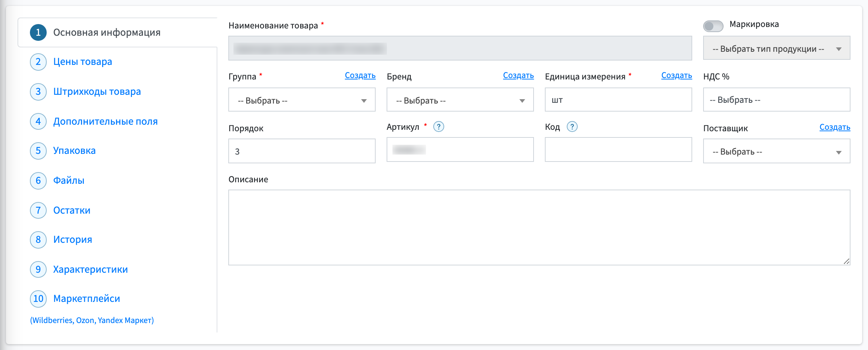Click the step 5 circle for Упаковка

[x=38, y=151]
